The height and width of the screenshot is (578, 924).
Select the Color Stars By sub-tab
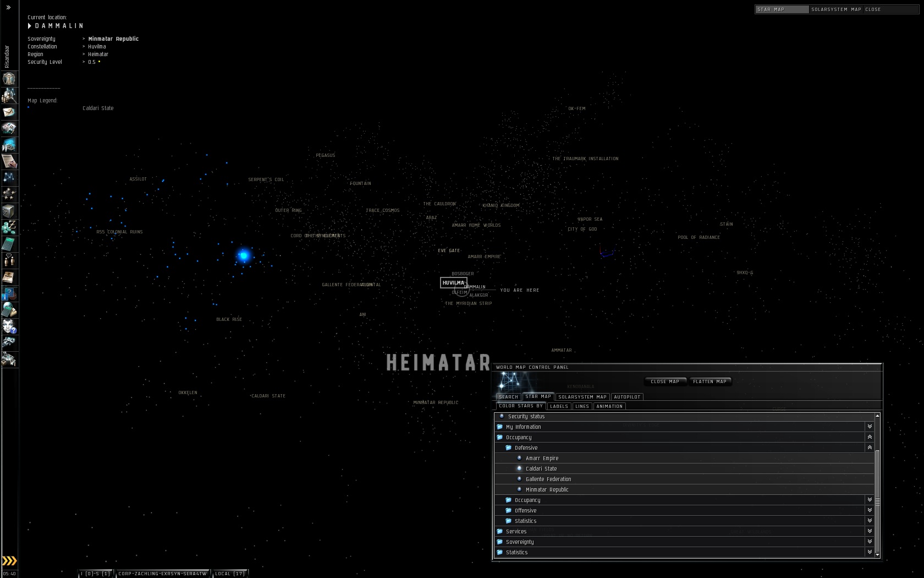click(521, 406)
